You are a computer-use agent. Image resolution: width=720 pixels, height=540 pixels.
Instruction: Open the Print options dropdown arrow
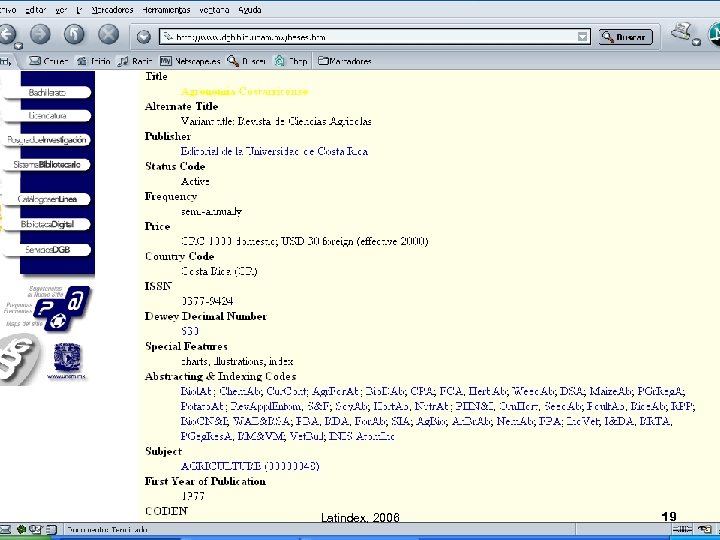(697, 42)
